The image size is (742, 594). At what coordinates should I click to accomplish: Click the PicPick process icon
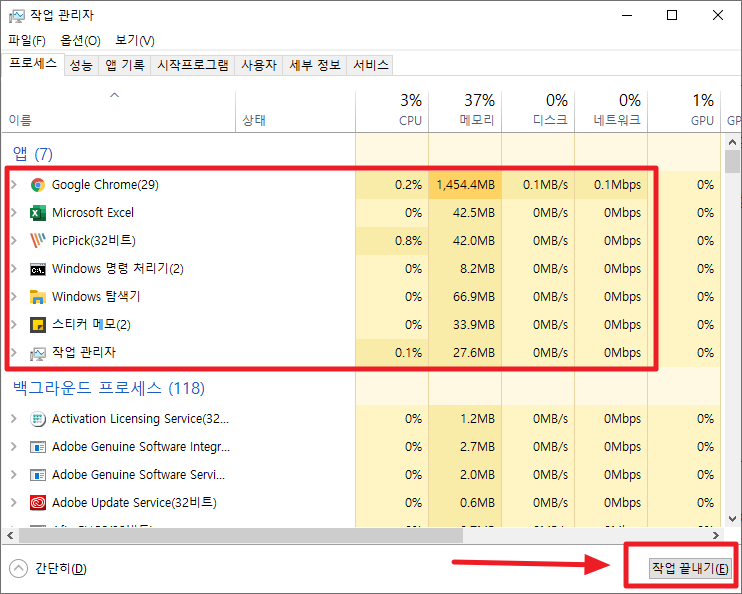tap(38, 240)
